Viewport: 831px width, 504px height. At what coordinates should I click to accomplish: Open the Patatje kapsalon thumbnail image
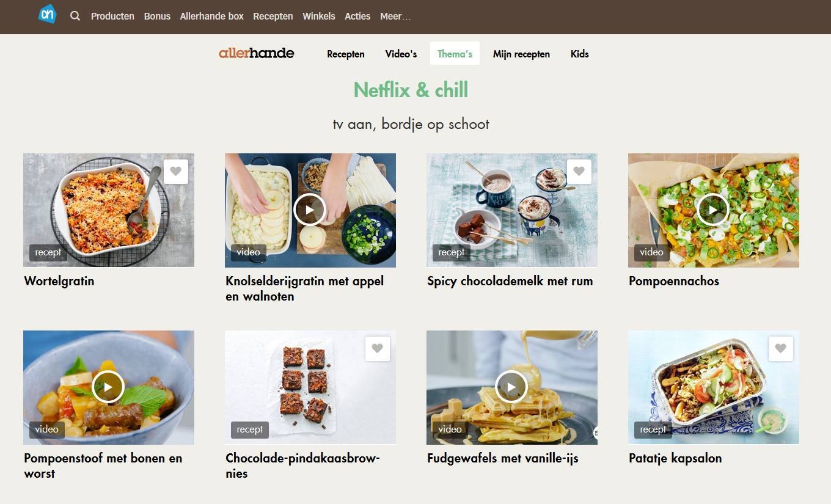[714, 387]
